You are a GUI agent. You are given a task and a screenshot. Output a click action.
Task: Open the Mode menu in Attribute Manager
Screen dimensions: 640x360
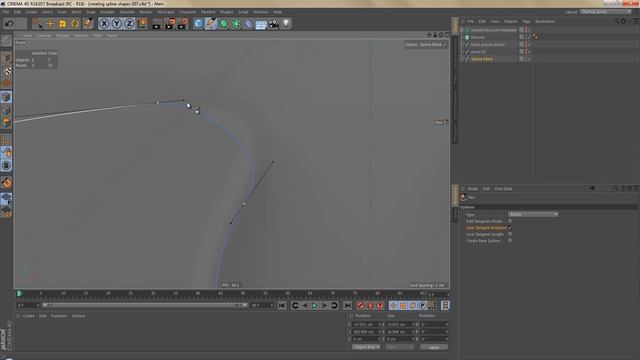[x=473, y=189]
